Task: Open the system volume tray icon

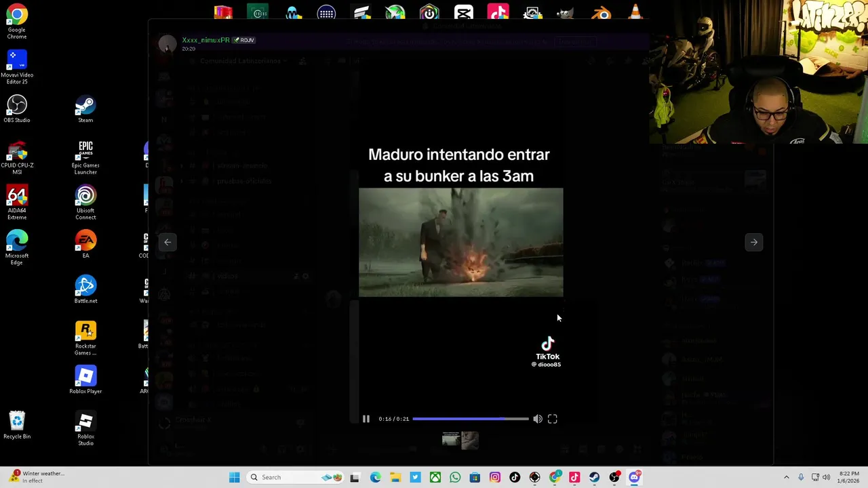Action: click(x=827, y=477)
